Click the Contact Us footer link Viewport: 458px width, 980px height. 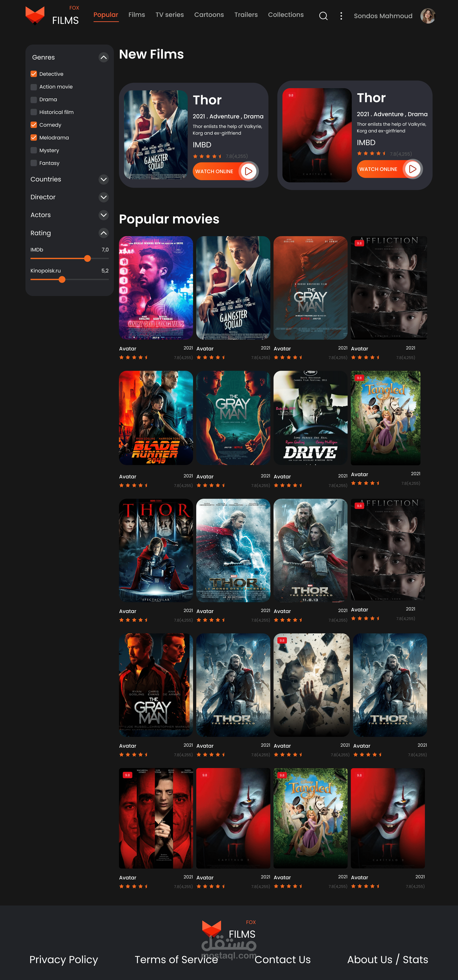click(282, 959)
